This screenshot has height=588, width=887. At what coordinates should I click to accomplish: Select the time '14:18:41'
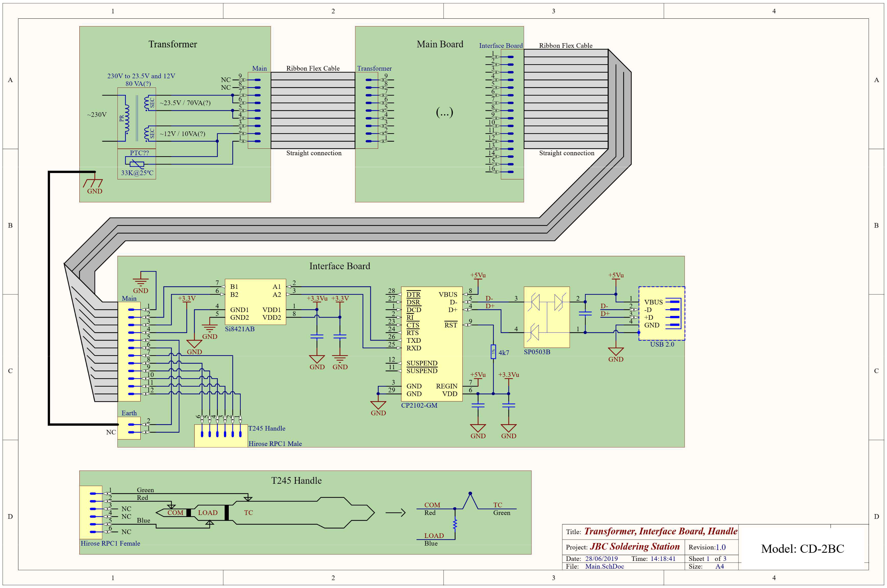tap(663, 558)
